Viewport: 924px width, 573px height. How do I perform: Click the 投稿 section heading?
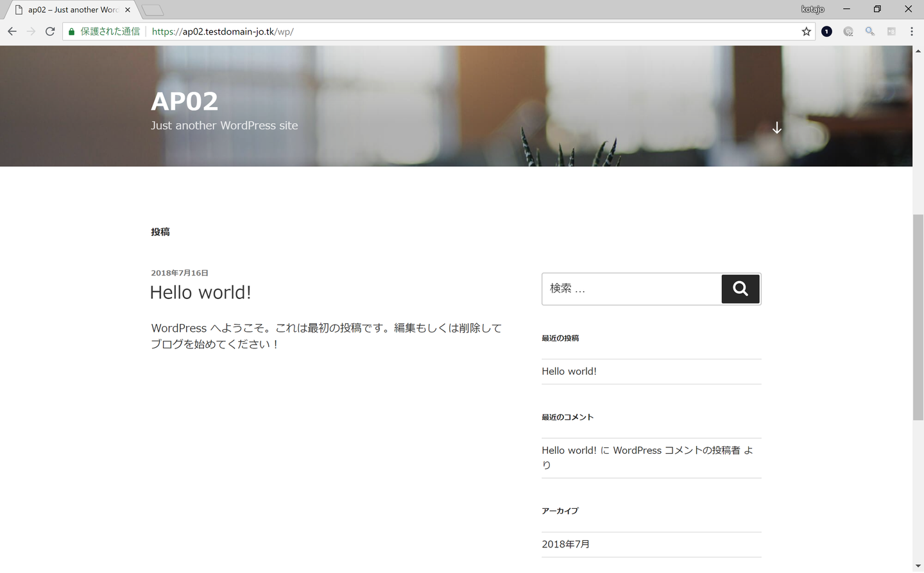click(x=160, y=232)
